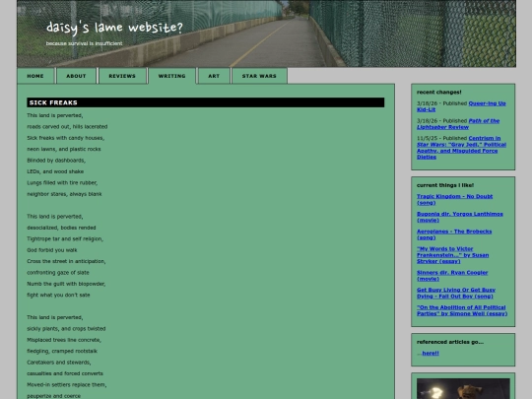
Task: Click line "Blinded by dashboards,"
Action: (56, 161)
